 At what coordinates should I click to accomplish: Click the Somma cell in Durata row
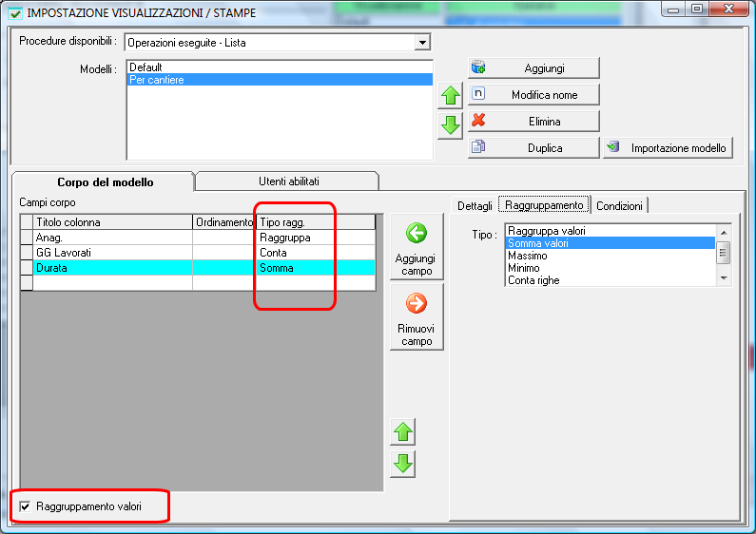click(316, 268)
